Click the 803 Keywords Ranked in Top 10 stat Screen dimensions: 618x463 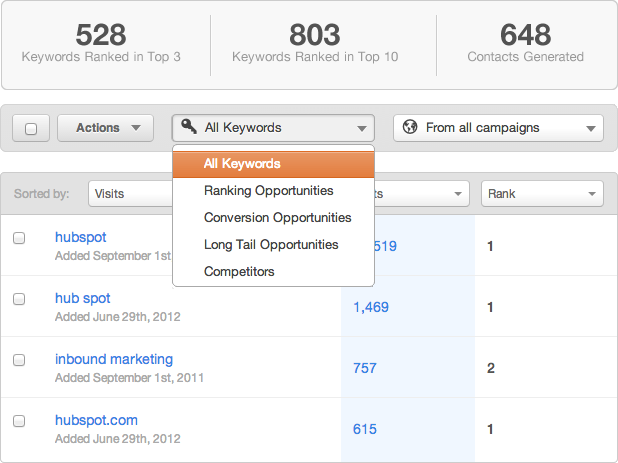click(315, 43)
